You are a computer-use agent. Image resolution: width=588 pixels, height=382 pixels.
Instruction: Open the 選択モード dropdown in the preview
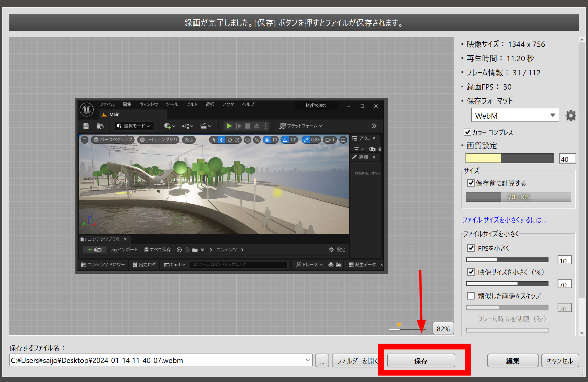tap(134, 126)
